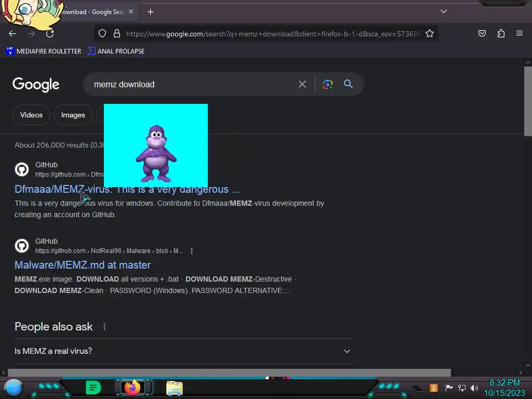Open the Extensions puzzle icon
Image resolution: width=532 pixels, height=399 pixels.
501,33
